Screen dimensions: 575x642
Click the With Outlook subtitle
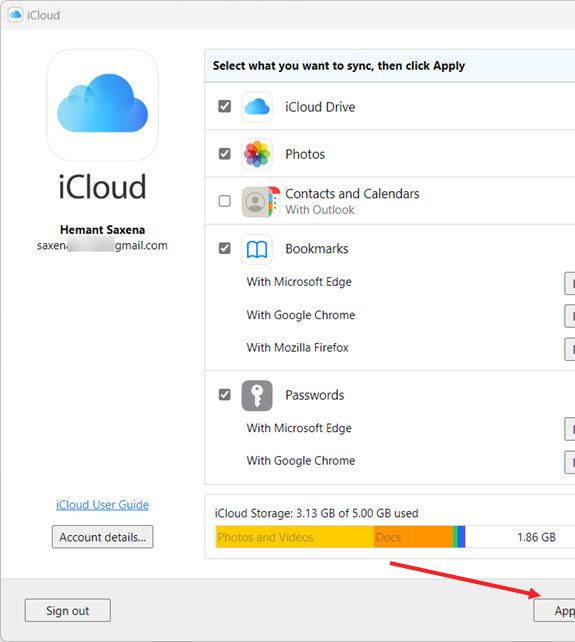pyautogui.click(x=319, y=210)
